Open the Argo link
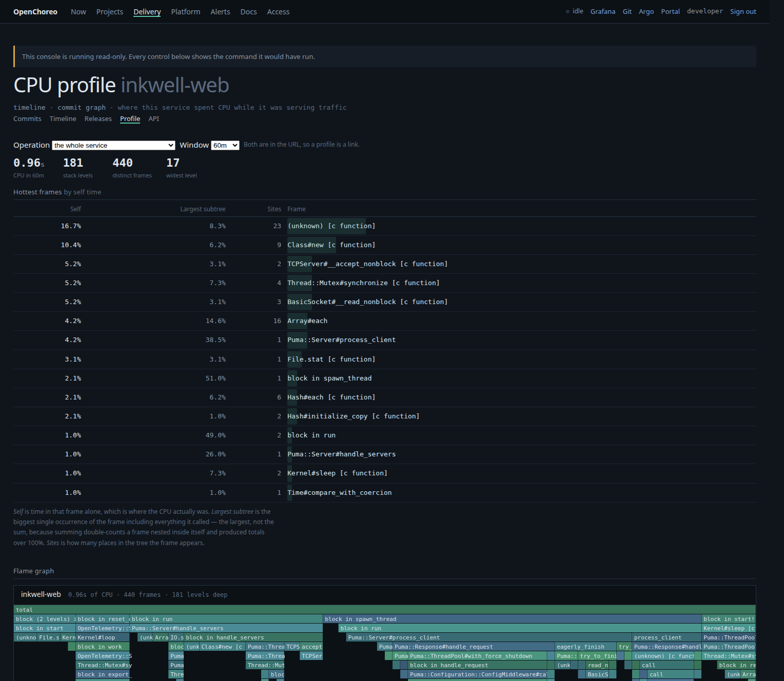The image size is (784, 681). click(x=646, y=11)
